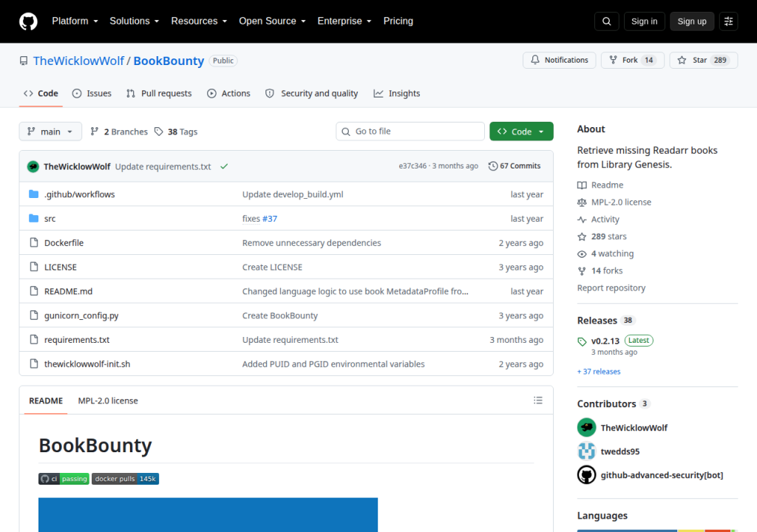Click twedds95 contributor avatar
757x532 pixels.
tap(586, 451)
